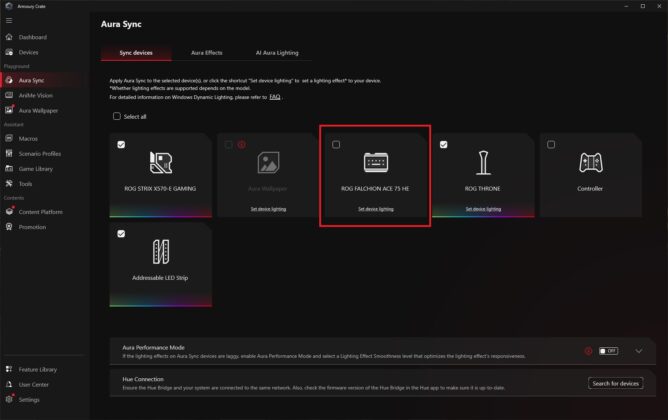Open Game Library in sidebar

[x=36, y=169]
